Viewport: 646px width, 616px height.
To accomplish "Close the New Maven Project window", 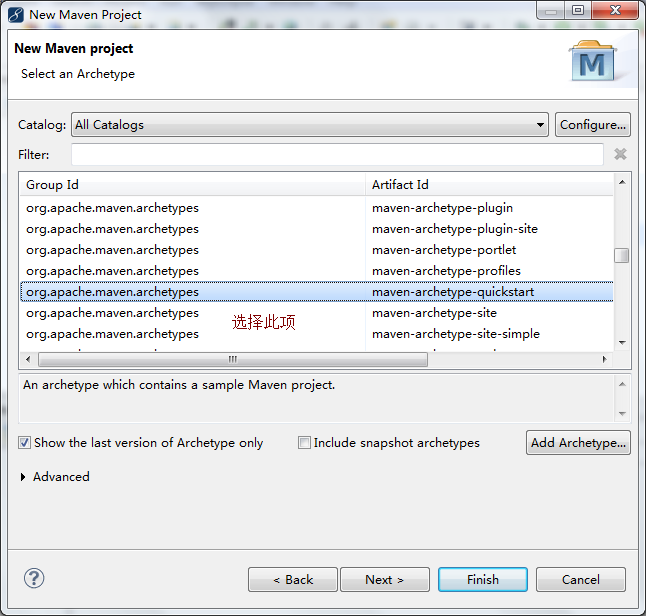I will pos(616,10).
